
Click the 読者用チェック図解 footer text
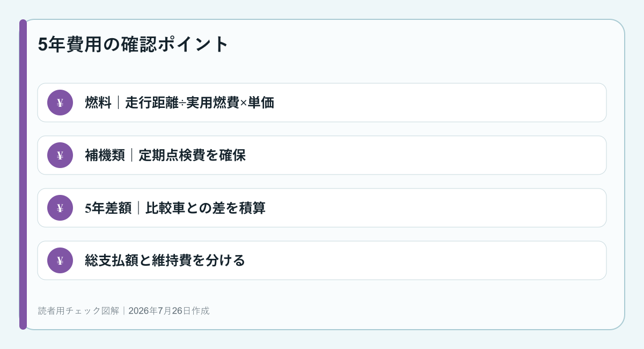78,310
